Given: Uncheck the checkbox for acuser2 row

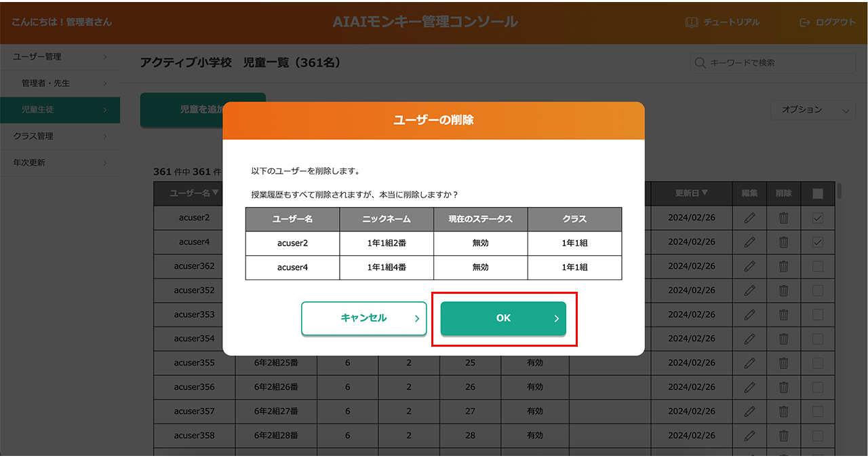Looking at the screenshot, I should tap(818, 218).
